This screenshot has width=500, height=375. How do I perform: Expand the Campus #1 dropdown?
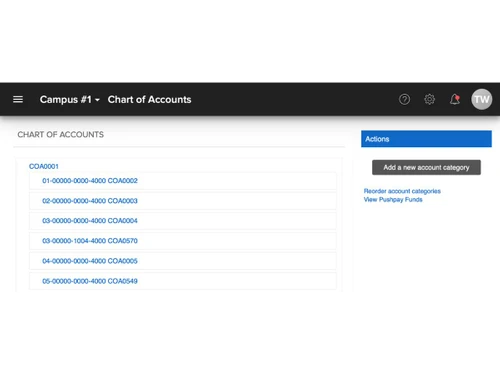click(x=70, y=99)
